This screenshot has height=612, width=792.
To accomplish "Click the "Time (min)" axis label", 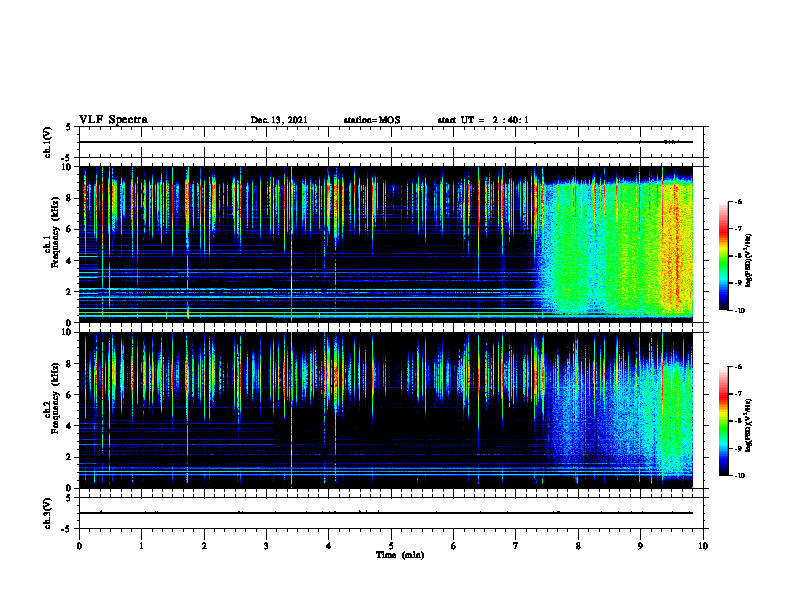I will 400,555.
